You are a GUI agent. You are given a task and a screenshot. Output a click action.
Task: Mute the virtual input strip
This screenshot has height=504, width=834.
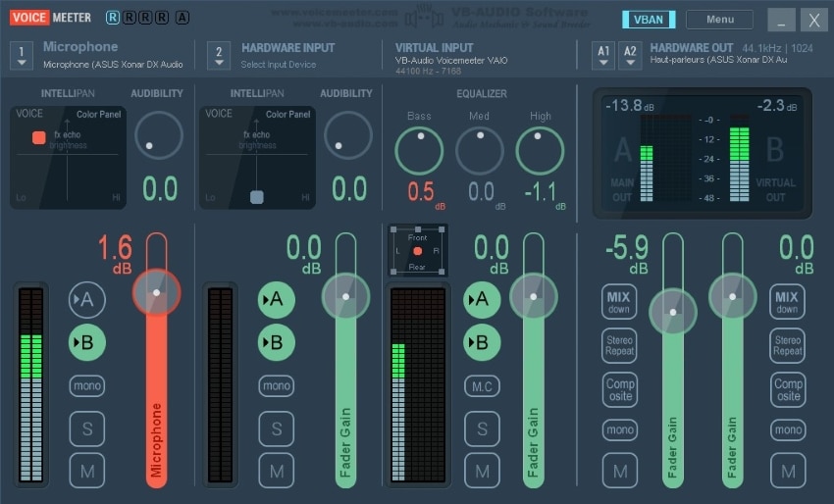[482, 471]
